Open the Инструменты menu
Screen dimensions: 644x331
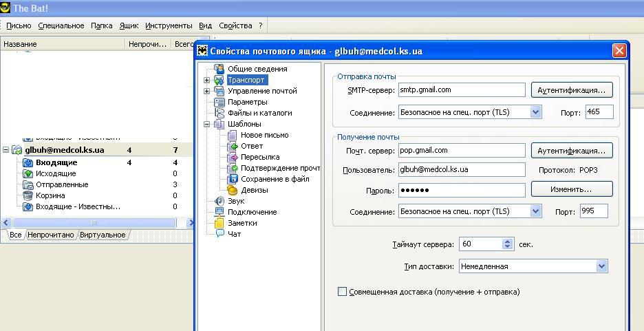169,25
